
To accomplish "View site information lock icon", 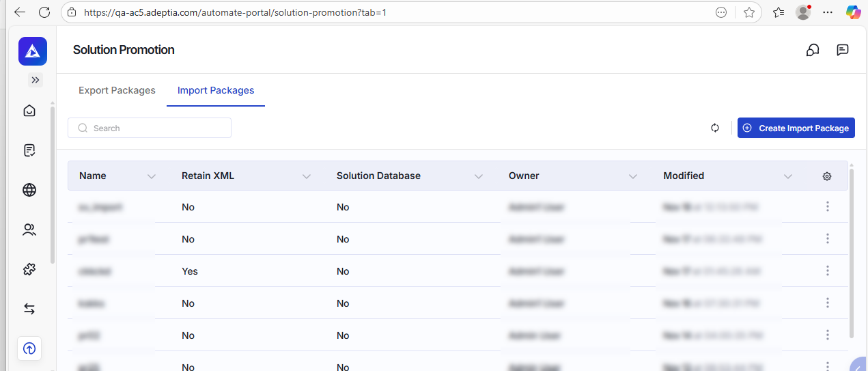I will (72, 12).
